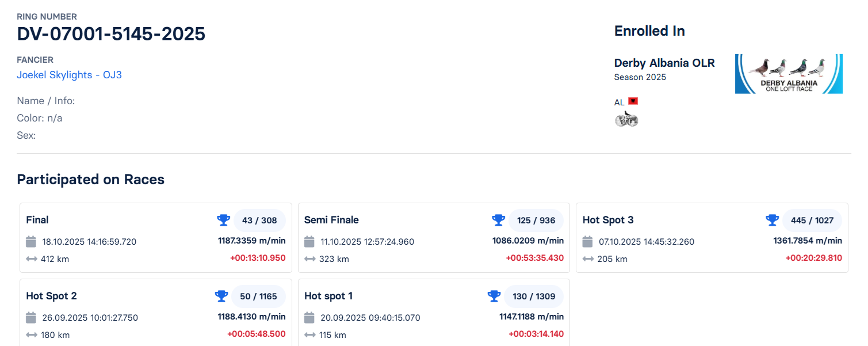868x346 pixels.
Task: Click the Hot spot 1 trophy icon
Action: pos(494,296)
